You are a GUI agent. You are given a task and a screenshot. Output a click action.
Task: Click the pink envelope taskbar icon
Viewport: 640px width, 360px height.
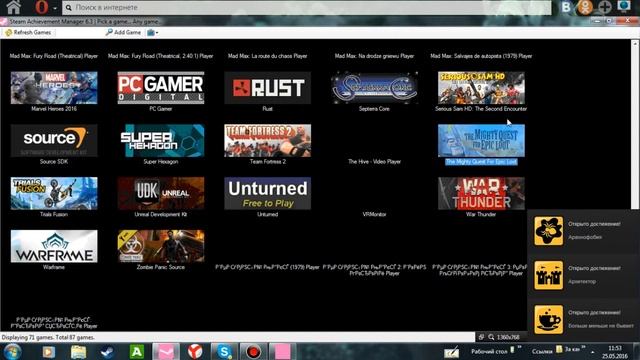(x=166, y=351)
